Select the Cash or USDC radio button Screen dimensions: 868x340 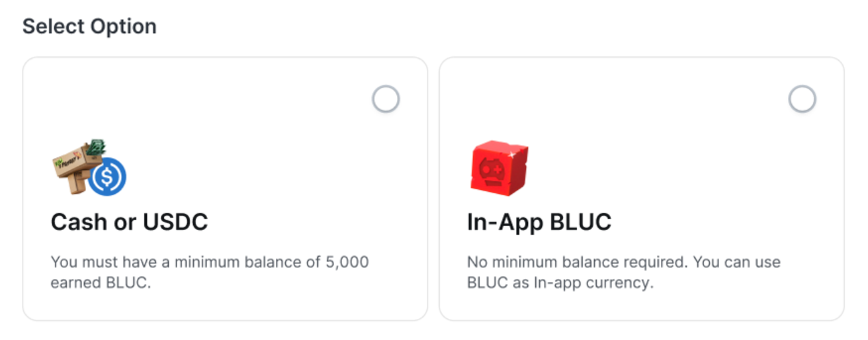click(386, 99)
